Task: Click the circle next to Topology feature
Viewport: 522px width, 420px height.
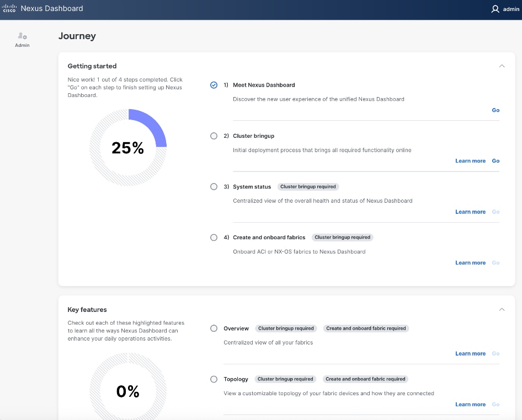Action: 214,379
